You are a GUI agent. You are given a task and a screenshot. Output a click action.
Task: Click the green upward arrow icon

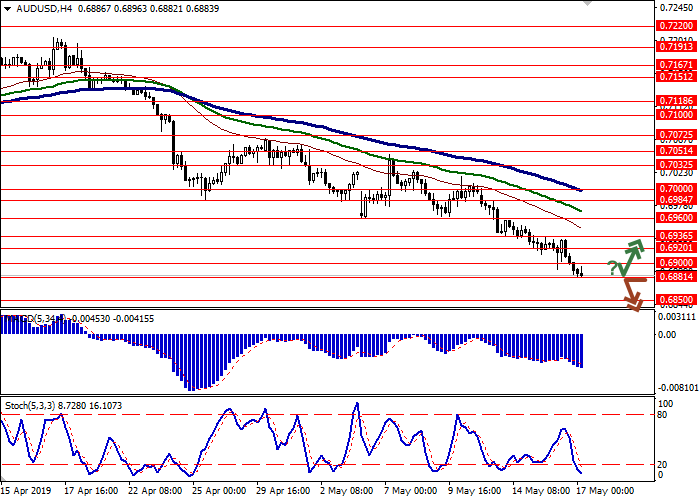tap(631, 256)
